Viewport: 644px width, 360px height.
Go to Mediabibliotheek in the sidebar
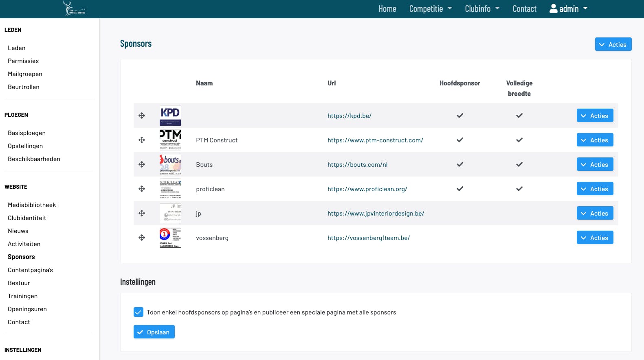point(32,205)
